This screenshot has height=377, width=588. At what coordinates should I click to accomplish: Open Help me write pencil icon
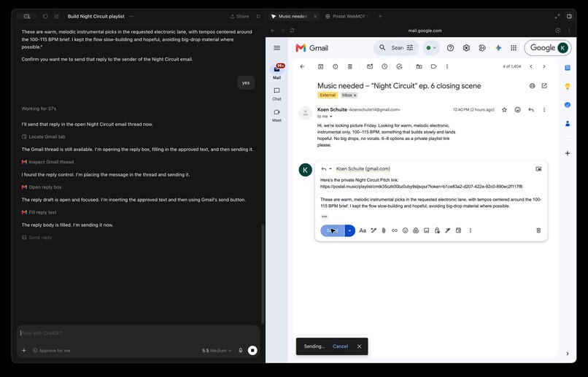coord(374,230)
